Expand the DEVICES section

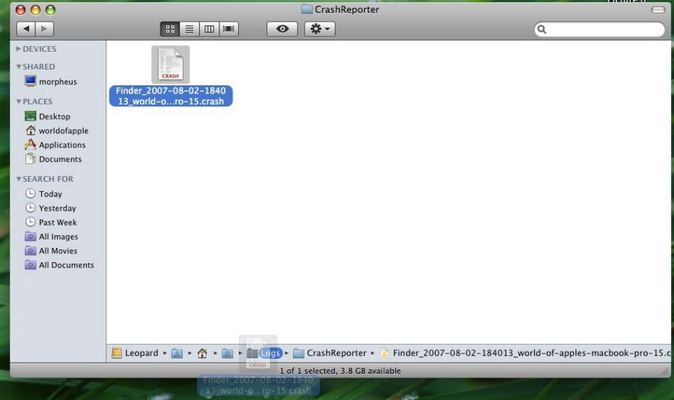point(18,49)
